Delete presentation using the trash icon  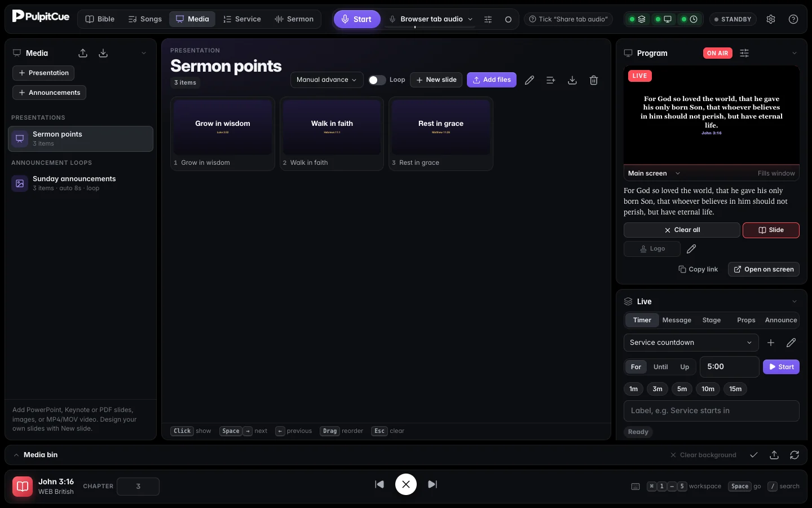click(594, 80)
